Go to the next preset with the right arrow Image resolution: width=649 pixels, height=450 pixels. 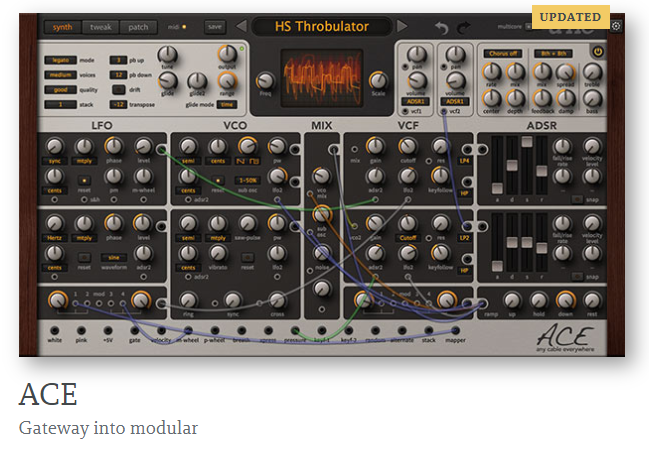[x=401, y=26]
